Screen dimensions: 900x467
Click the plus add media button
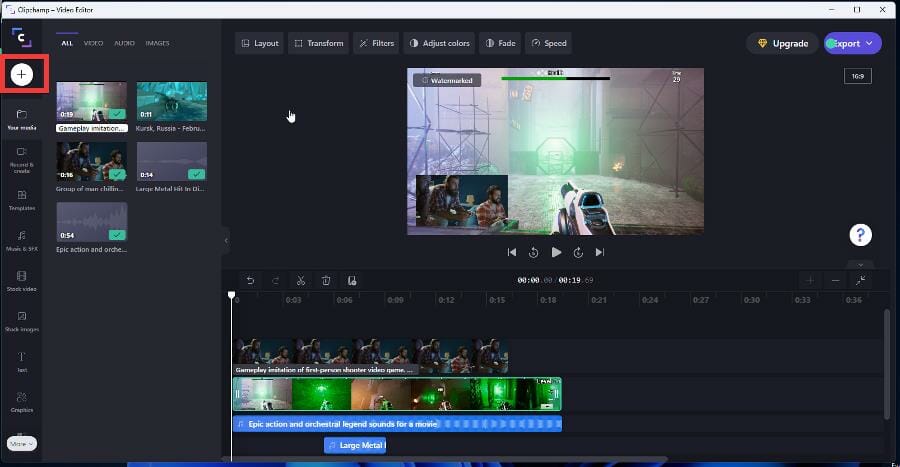[x=22, y=75]
